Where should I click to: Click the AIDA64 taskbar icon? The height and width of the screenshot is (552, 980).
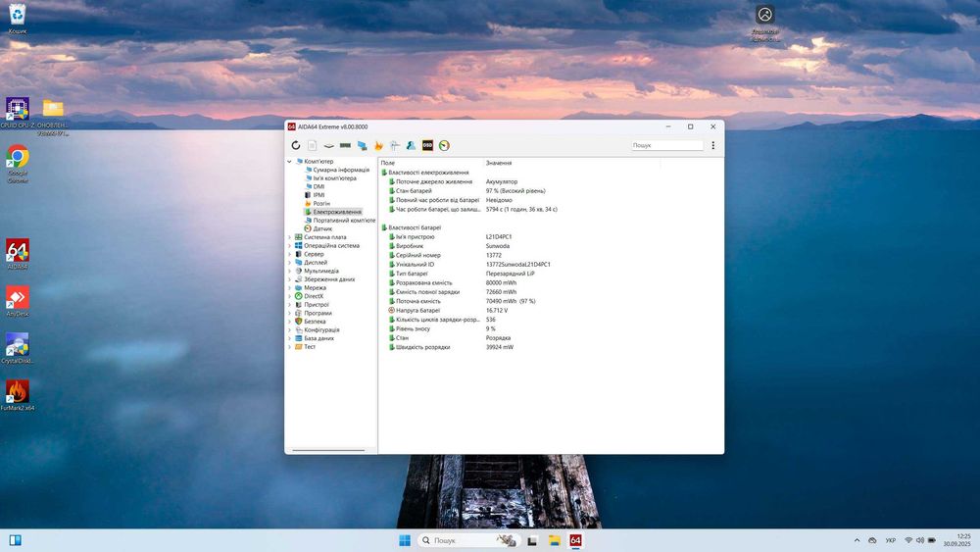point(575,540)
